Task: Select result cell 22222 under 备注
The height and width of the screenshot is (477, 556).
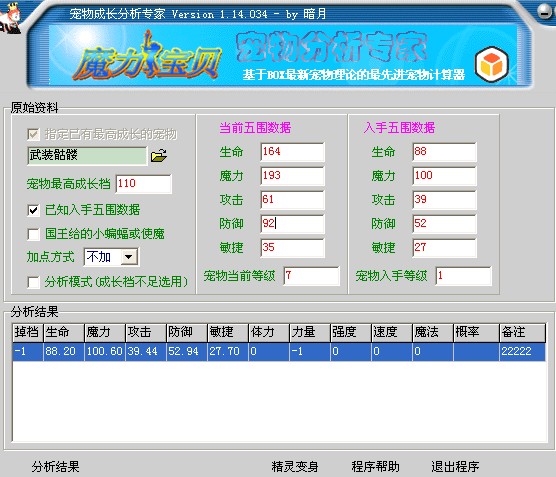Action: pos(522,352)
